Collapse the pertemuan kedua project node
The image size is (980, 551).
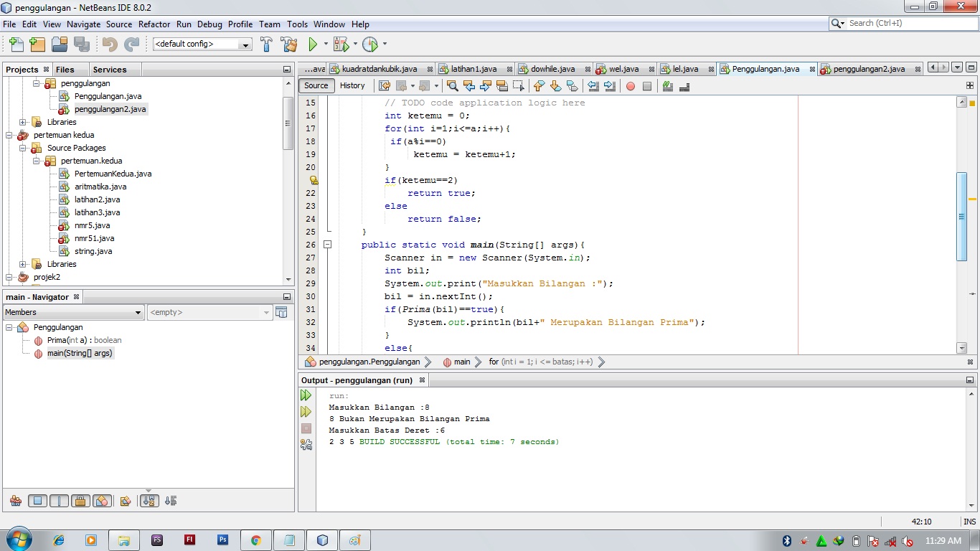tap(9, 135)
